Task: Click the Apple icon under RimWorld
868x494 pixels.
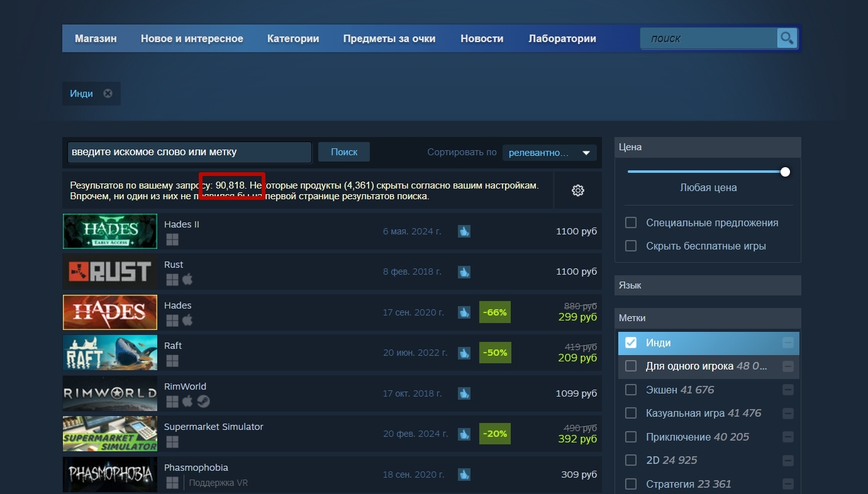Action: coord(187,401)
